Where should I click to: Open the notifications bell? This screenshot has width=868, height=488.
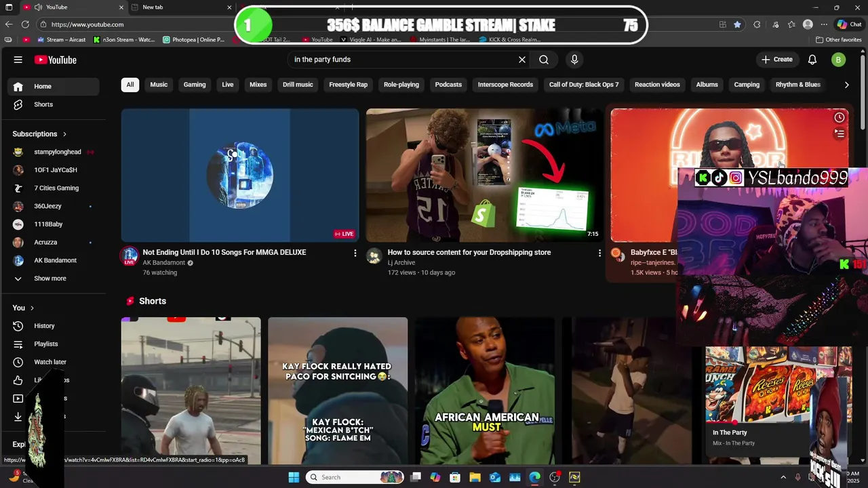pyautogui.click(x=812, y=60)
